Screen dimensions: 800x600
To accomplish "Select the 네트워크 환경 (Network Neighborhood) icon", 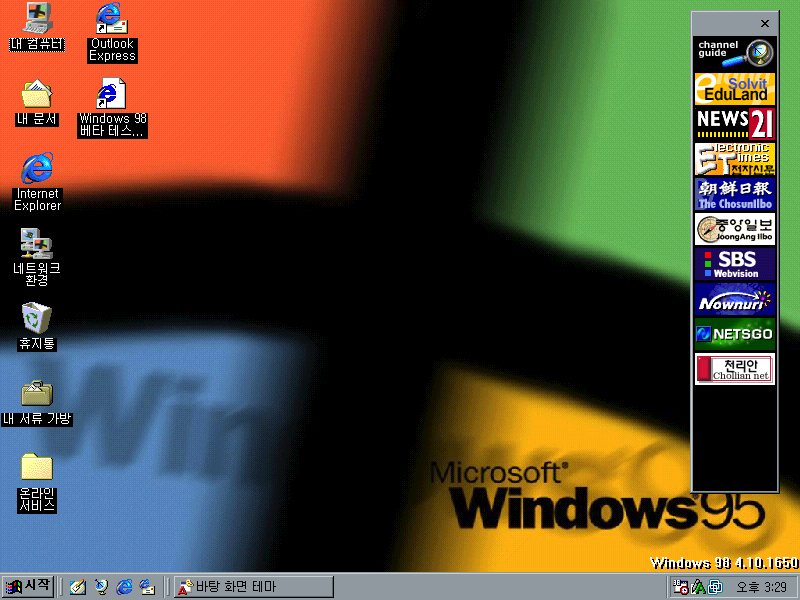I will 37,257.
